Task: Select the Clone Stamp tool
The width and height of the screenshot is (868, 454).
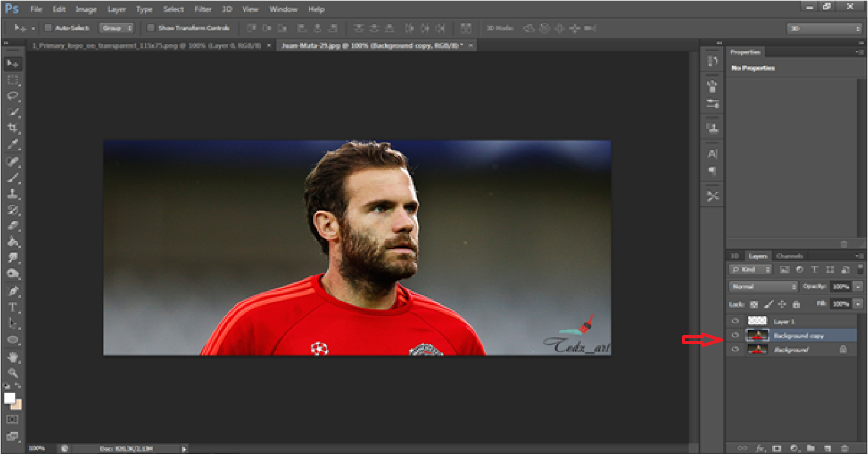Action: click(x=13, y=193)
